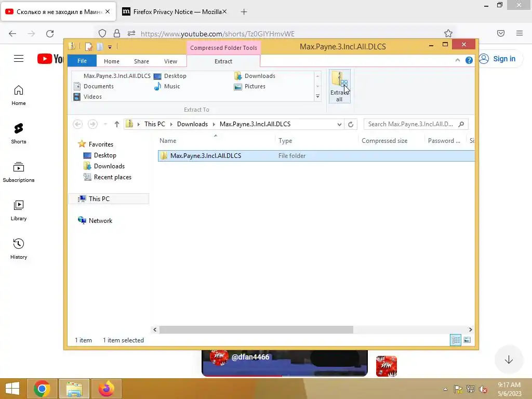Open YouTube History in sidebar

click(x=19, y=249)
